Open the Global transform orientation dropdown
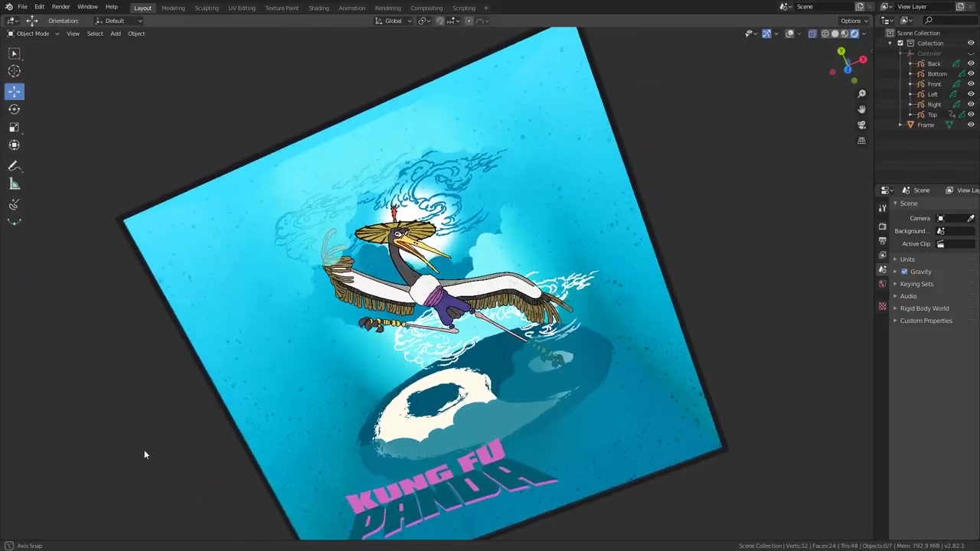 (394, 21)
